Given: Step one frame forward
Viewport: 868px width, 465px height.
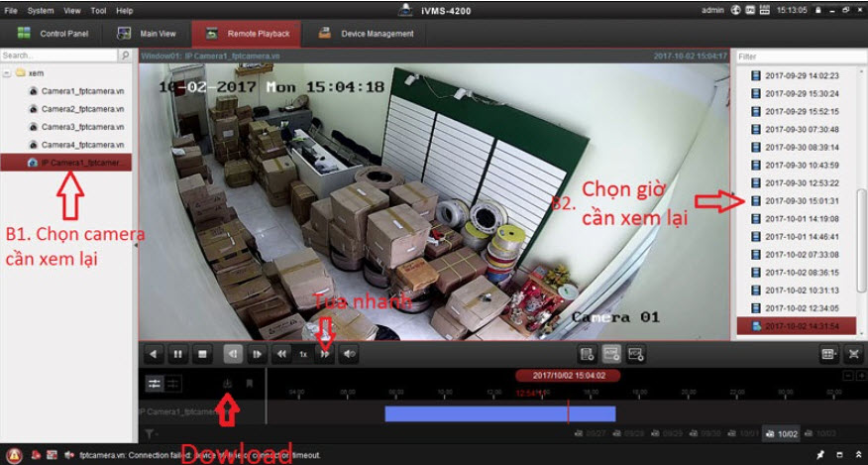Looking at the screenshot, I should click(258, 354).
